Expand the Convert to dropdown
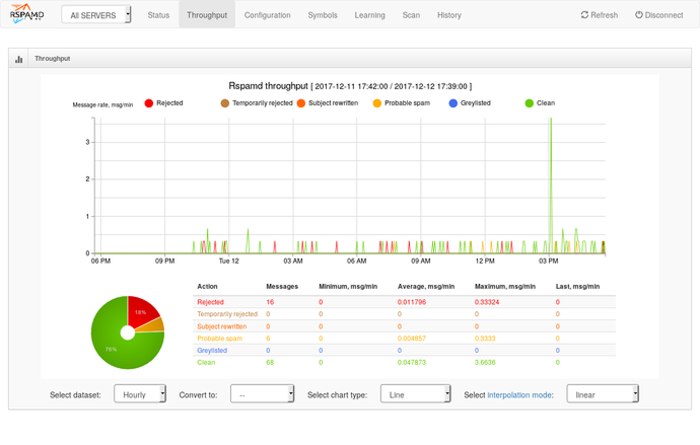Screen dimensions: 700x445 pyautogui.click(x=262, y=394)
